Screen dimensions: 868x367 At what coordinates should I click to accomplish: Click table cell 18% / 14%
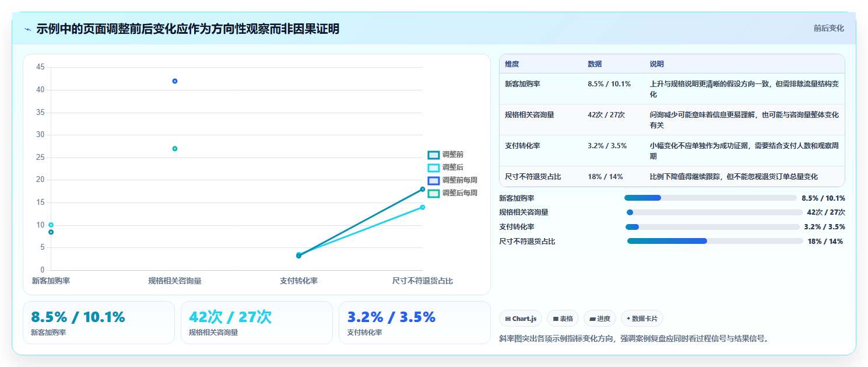tap(605, 177)
